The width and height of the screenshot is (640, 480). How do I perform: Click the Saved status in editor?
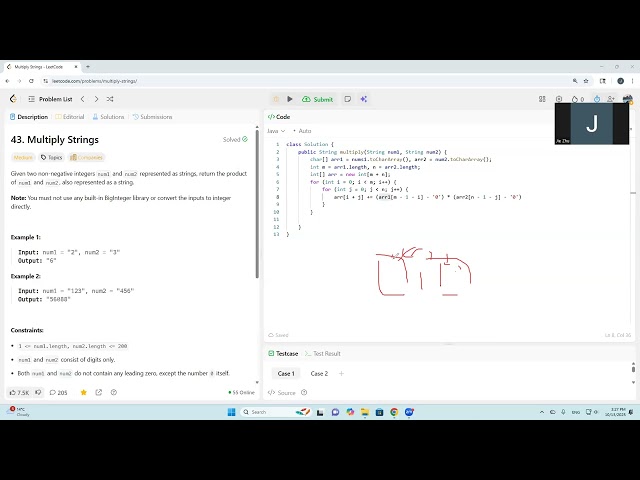pos(278,335)
